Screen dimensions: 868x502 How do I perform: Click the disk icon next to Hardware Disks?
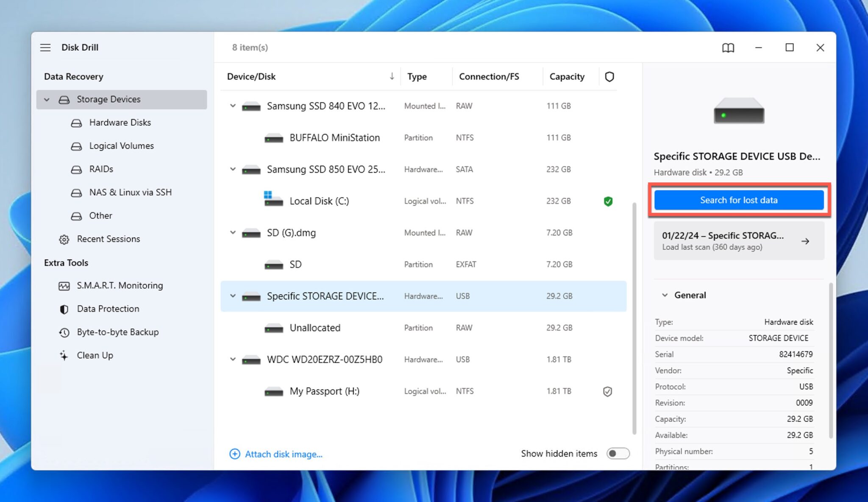pos(76,123)
